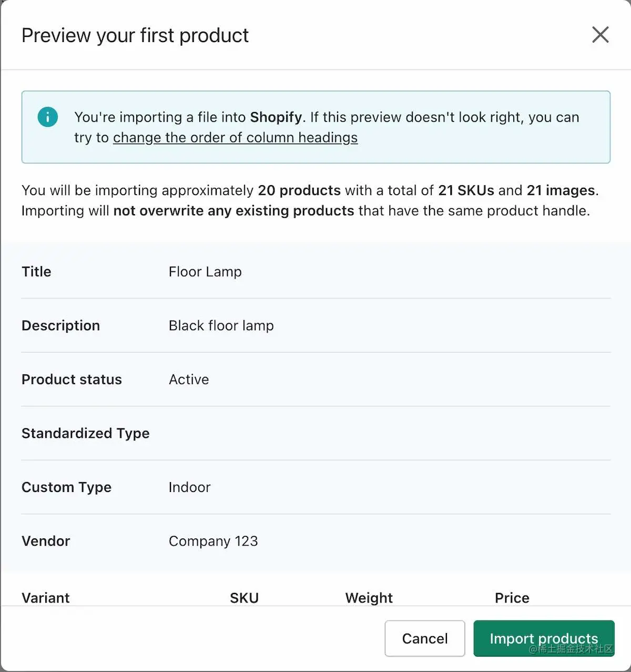This screenshot has width=631, height=672.
Task: Click the bold 20 products text
Action: pyautogui.click(x=299, y=190)
